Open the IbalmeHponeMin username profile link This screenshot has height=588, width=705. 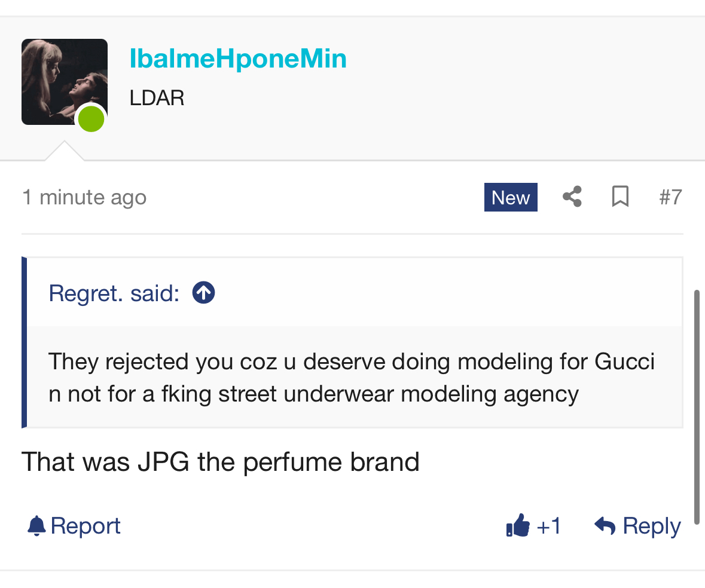(238, 59)
